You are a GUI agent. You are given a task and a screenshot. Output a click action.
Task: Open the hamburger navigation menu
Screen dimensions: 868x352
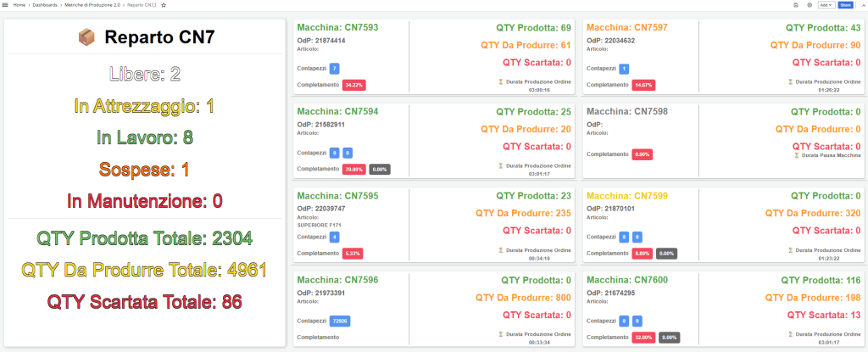point(5,5)
